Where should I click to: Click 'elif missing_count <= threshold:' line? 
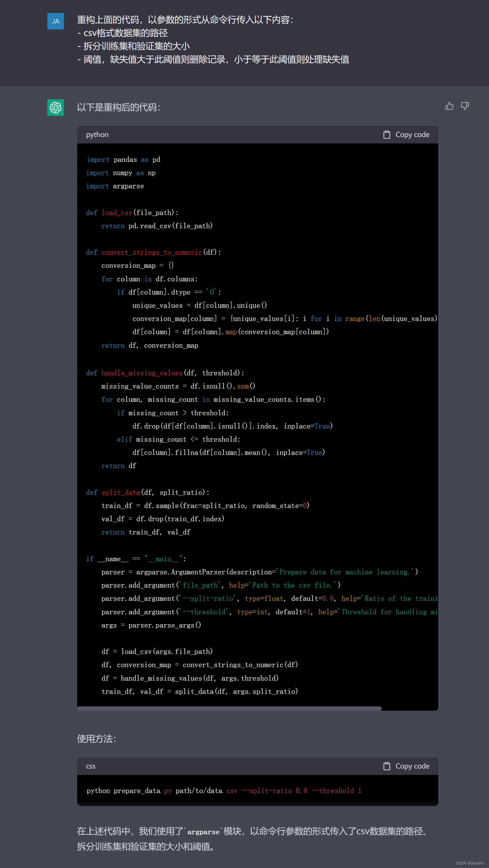(x=179, y=440)
